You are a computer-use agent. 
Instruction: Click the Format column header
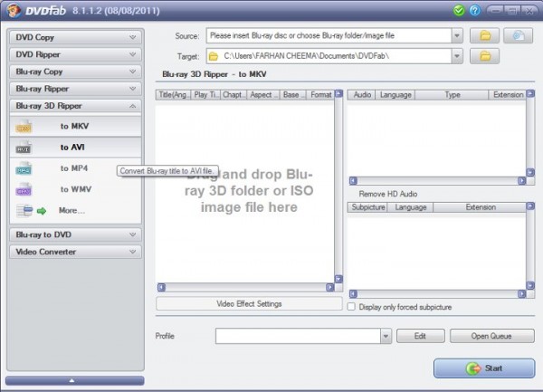[x=320, y=94]
